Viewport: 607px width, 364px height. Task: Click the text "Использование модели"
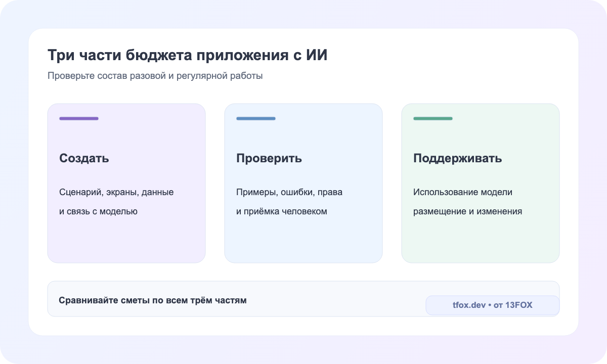463,193
